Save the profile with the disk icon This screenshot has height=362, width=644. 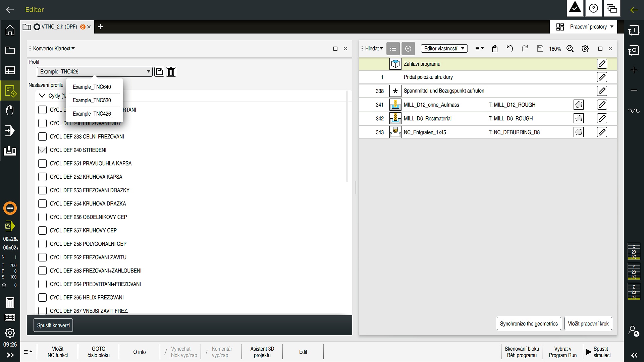(159, 72)
